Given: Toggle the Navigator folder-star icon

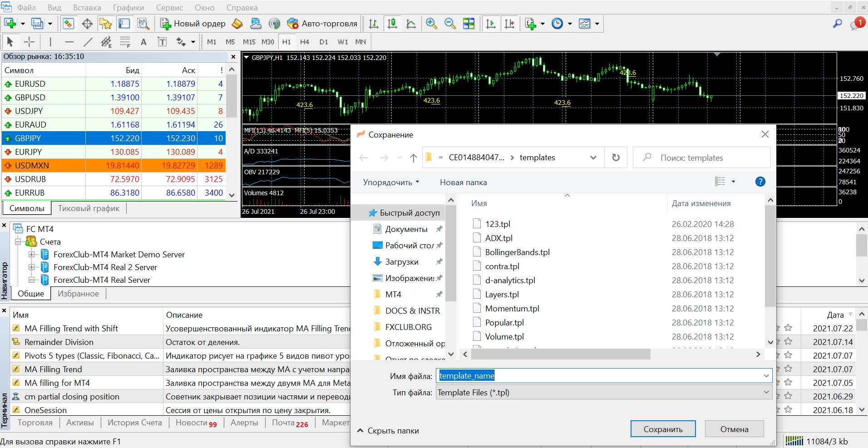Looking at the screenshot, I should 105,24.
